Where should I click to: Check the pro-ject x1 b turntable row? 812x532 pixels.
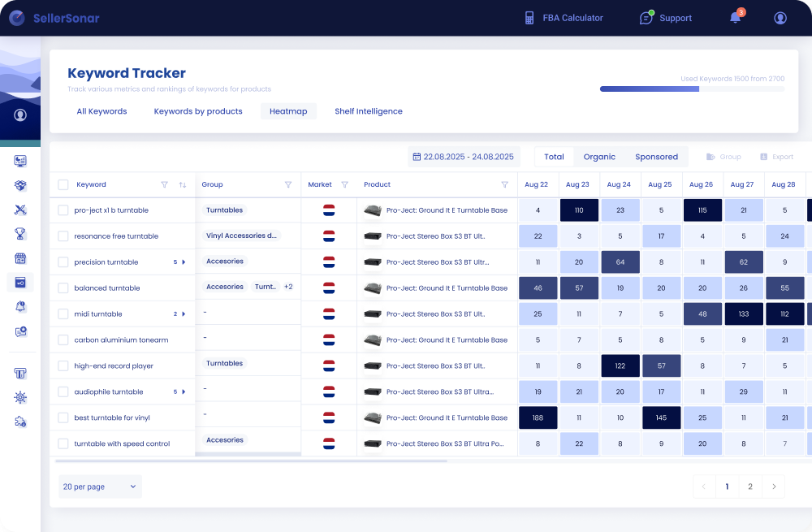point(63,210)
